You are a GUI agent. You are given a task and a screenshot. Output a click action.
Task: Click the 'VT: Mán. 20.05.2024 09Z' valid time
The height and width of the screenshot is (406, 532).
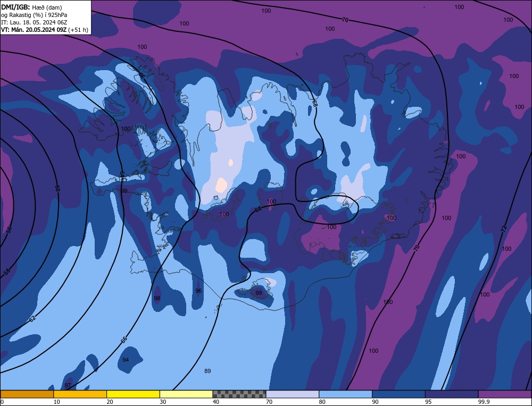point(34,30)
